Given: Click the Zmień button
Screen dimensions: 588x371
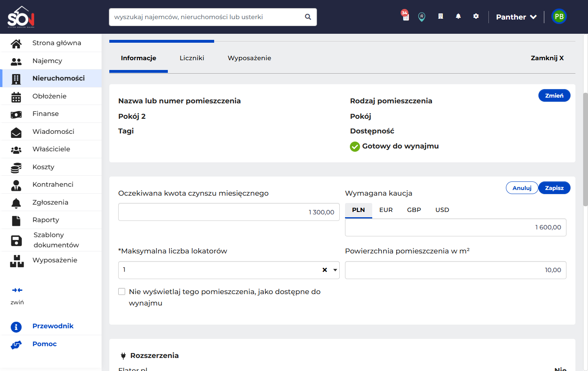Looking at the screenshot, I should (x=554, y=96).
